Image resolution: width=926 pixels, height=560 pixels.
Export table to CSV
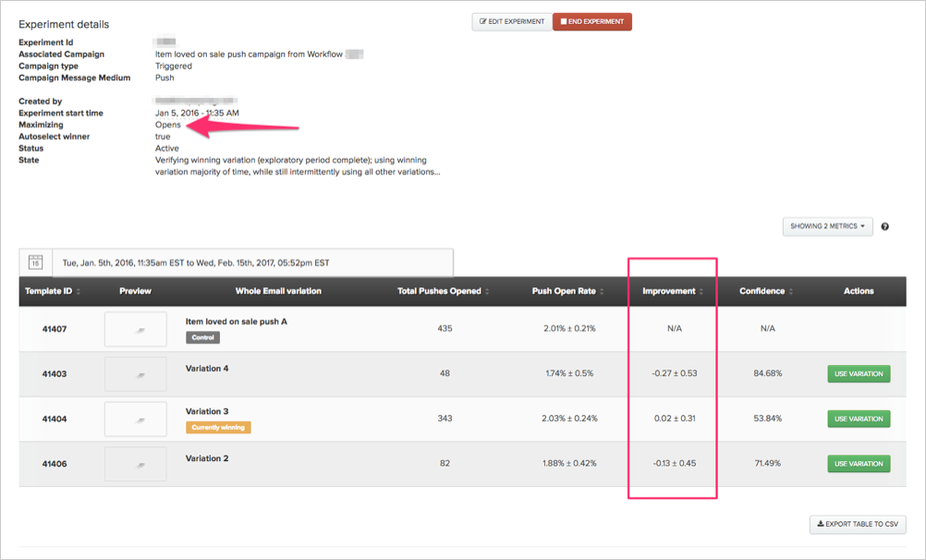858,525
